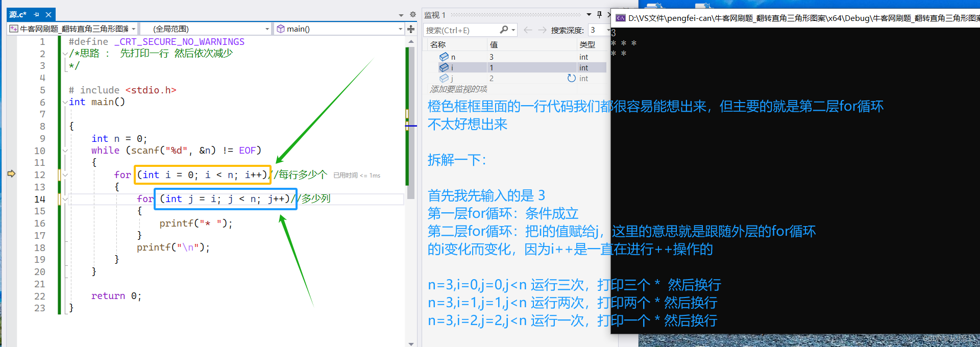This screenshot has width=980, height=347.
Task: Collapse the main function on line 6
Action: [65, 102]
